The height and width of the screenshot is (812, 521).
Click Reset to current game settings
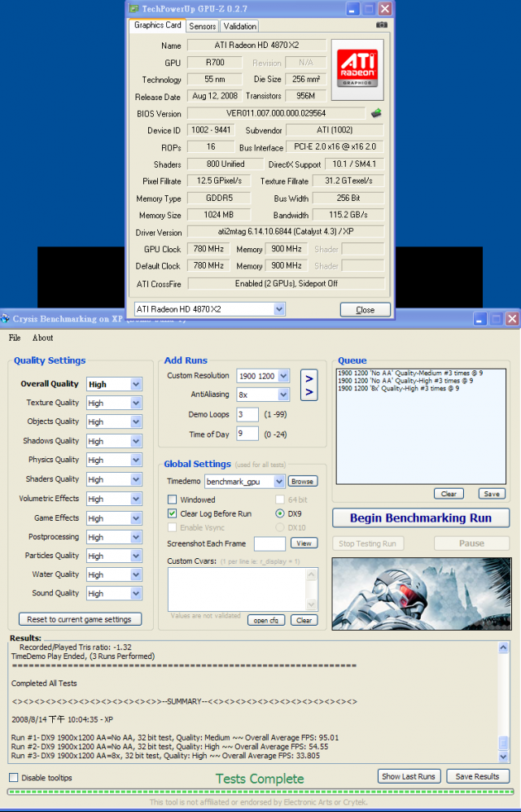point(80,619)
